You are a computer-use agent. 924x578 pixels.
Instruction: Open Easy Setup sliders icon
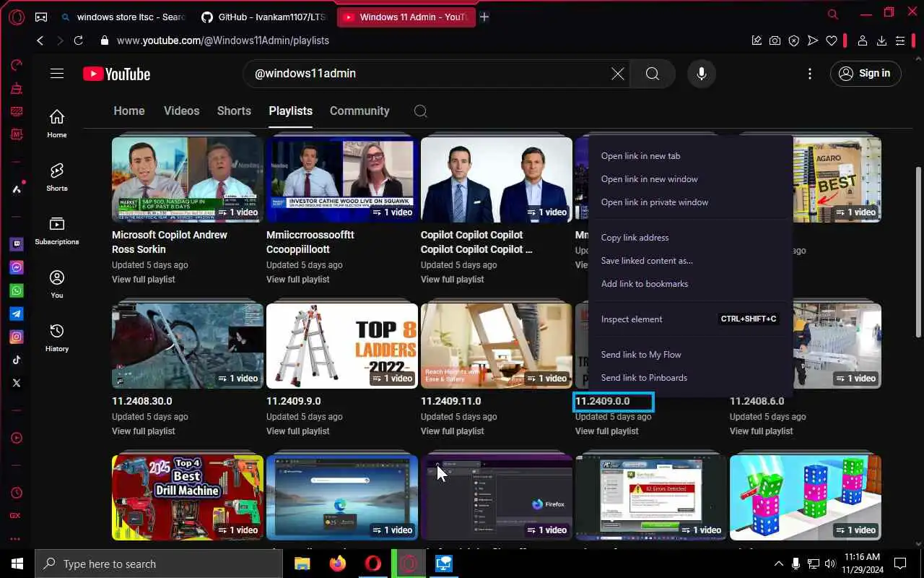pyautogui.click(x=900, y=40)
